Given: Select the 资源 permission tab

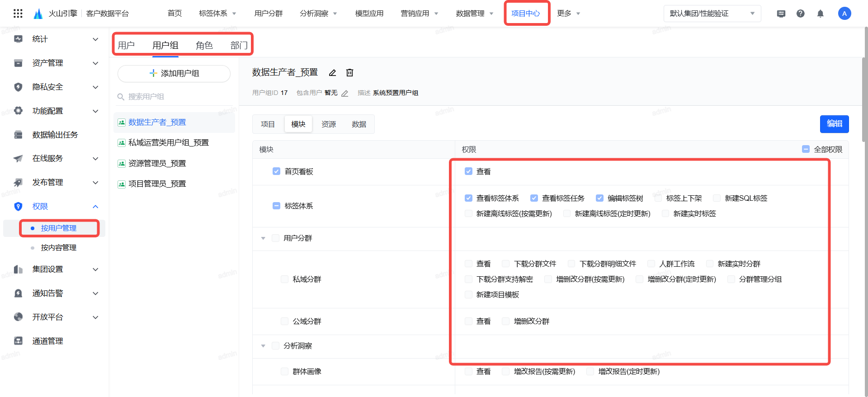Looking at the screenshot, I should click(329, 124).
